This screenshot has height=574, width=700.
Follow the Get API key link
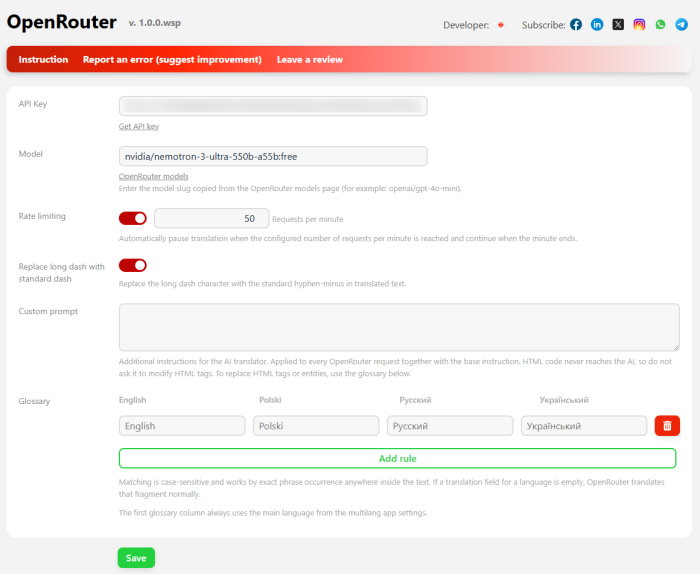139,126
